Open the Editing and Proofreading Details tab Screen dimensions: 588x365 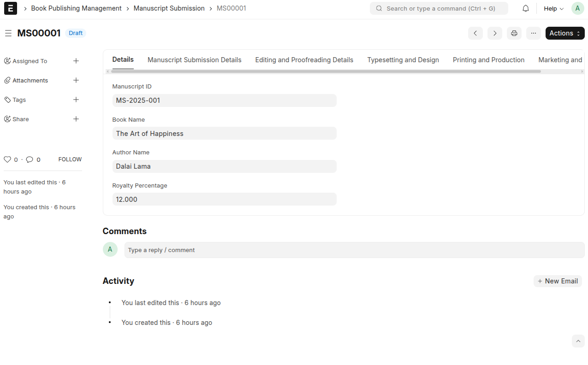304,59
